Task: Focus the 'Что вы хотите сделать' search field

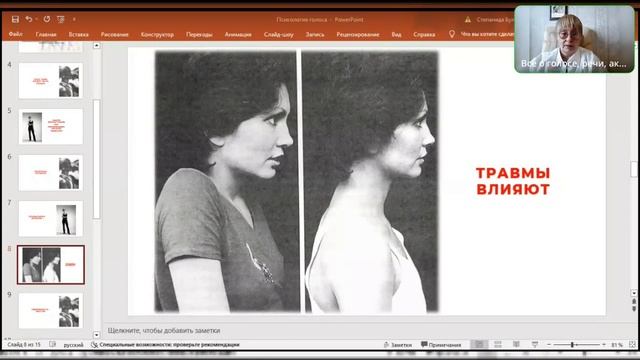Action: 487,34
